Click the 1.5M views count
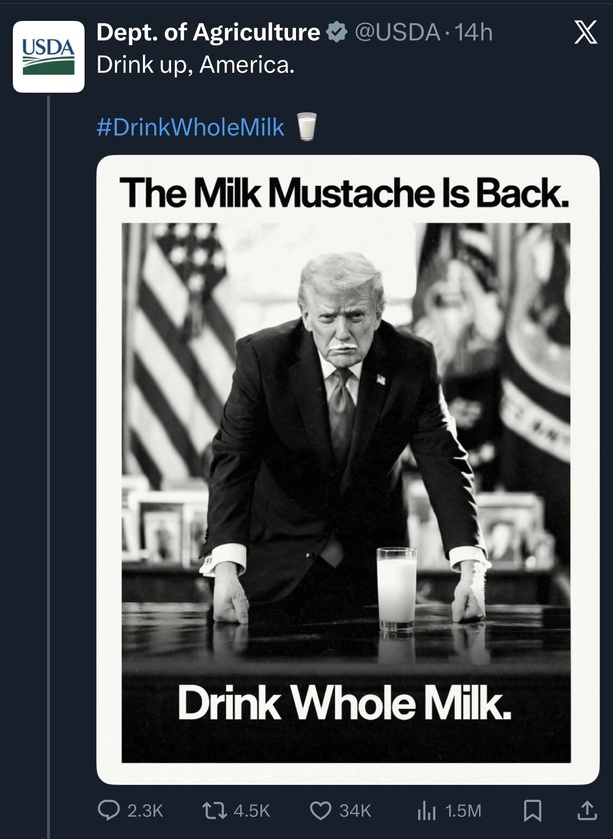The width and height of the screenshot is (613, 839). coord(463,810)
